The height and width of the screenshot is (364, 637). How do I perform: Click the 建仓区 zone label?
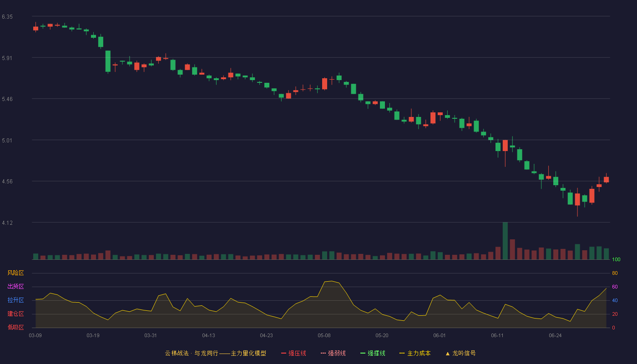[15, 314]
